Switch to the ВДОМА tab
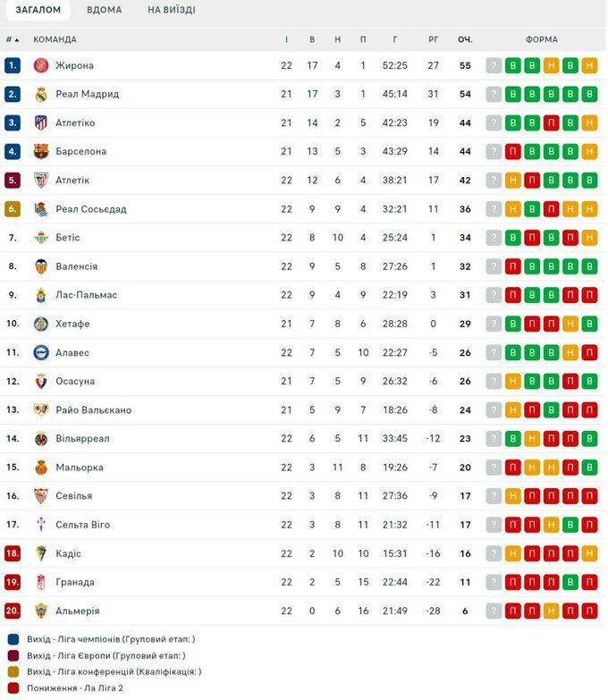 105,10
